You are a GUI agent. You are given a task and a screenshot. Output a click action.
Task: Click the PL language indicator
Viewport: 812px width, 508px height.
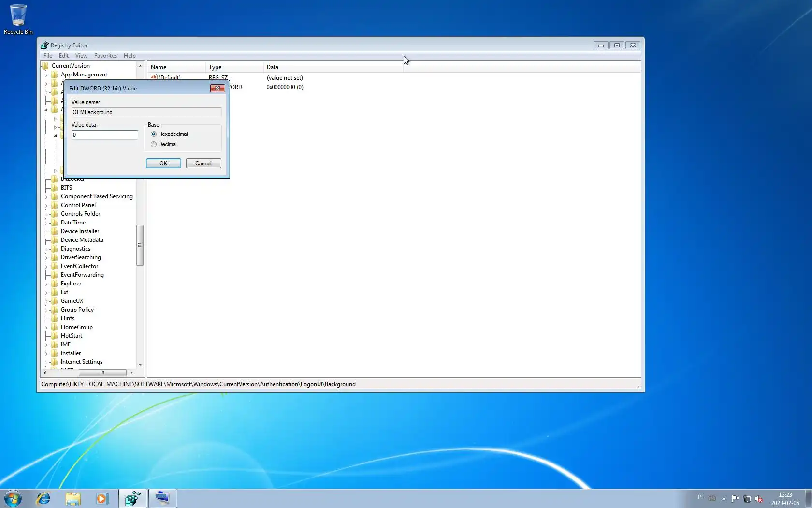(701, 497)
